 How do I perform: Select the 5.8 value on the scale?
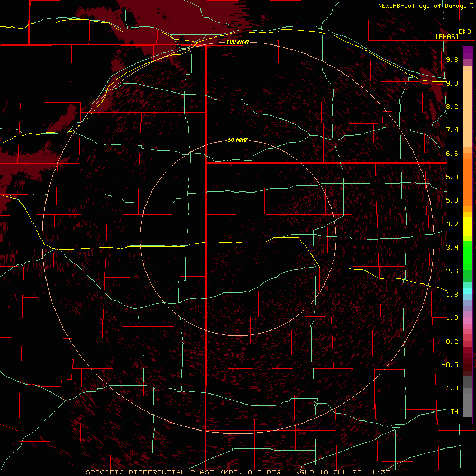(452, 177)
